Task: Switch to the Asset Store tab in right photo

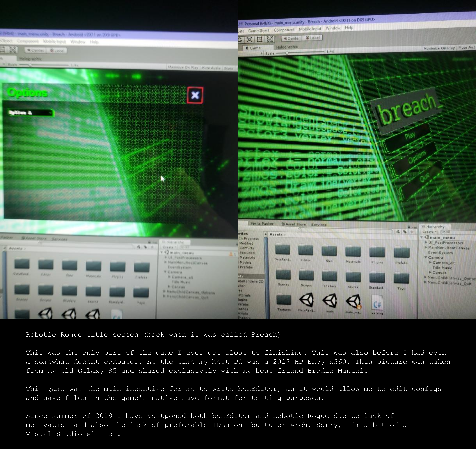Action: (294, 224)
